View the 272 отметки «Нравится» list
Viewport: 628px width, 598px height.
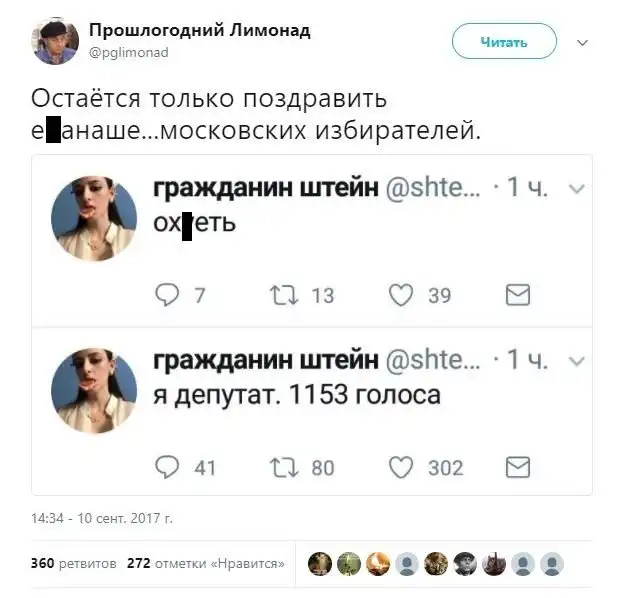click(x=206, y=563)
